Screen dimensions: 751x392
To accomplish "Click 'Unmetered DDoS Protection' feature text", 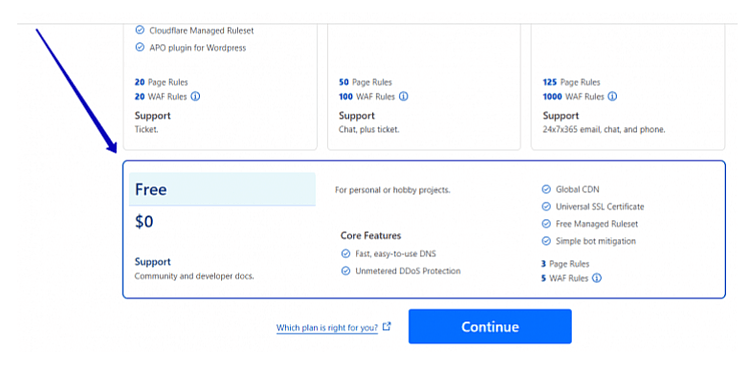I will (x=408, y=271).
